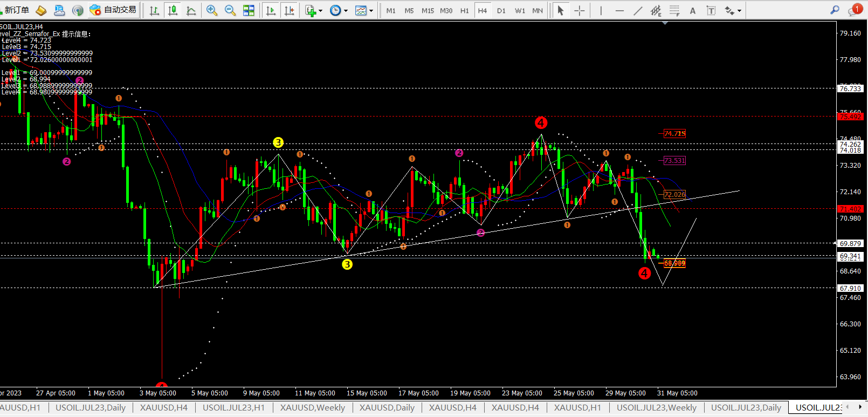Select the vertical line drawing tool
The width and height of the screenshot is (868, 417).
coord(601,10)
